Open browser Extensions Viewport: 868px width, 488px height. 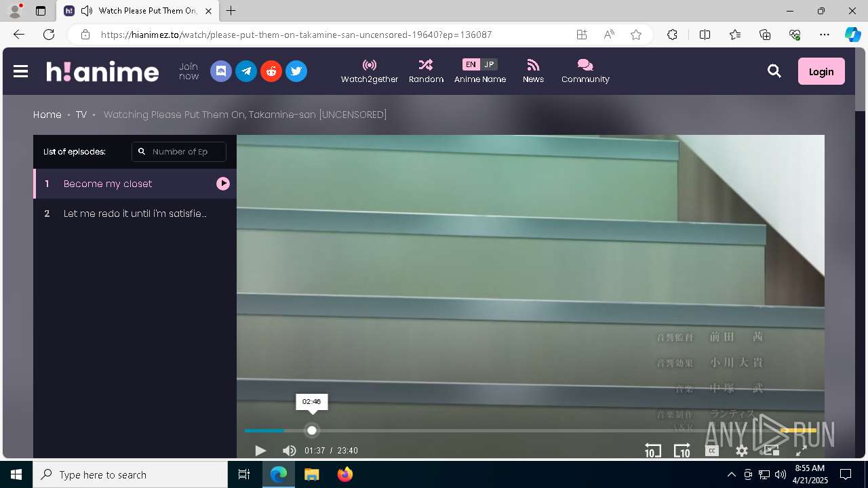672,35
